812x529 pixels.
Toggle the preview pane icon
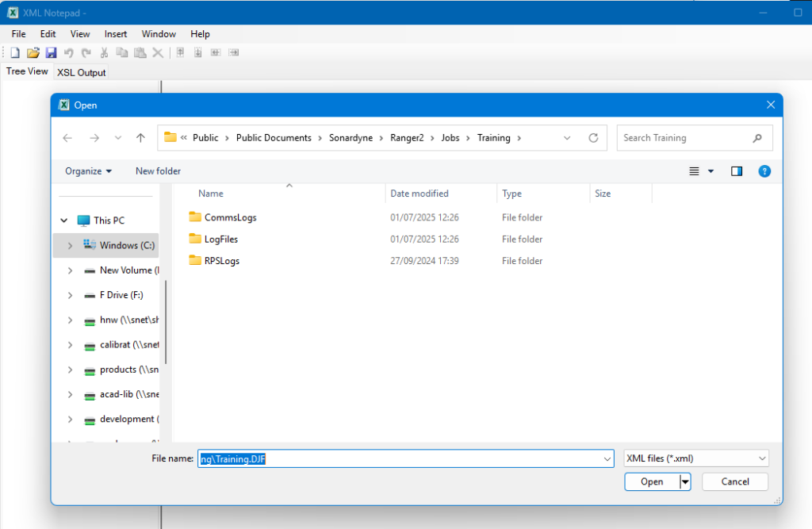[x=737, y=171]
